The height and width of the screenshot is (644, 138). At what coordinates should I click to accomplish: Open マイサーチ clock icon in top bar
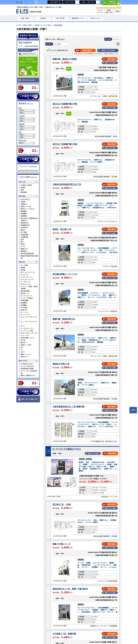(x=37, y=2)
